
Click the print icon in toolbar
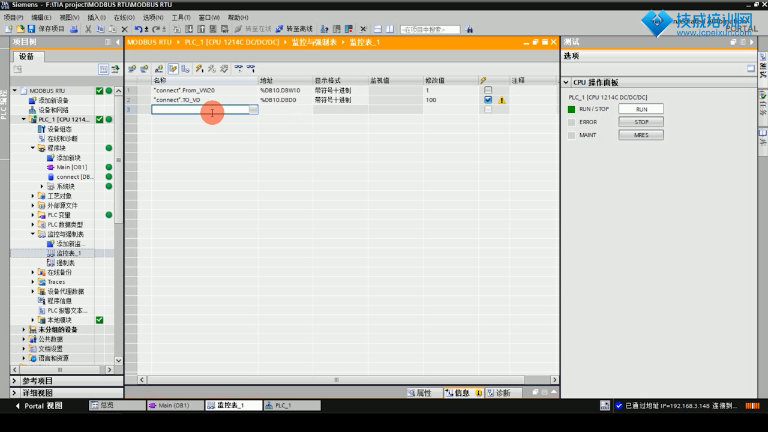tap(74, 29)
